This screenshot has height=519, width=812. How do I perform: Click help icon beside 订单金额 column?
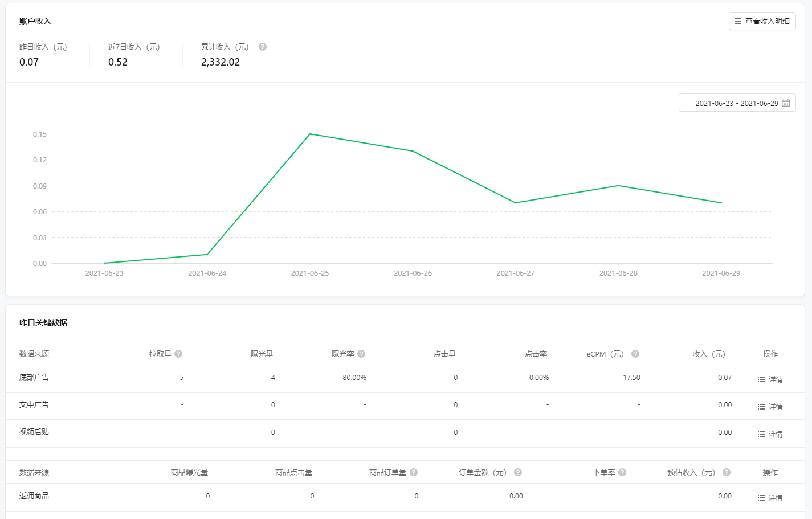pos(518,472)
